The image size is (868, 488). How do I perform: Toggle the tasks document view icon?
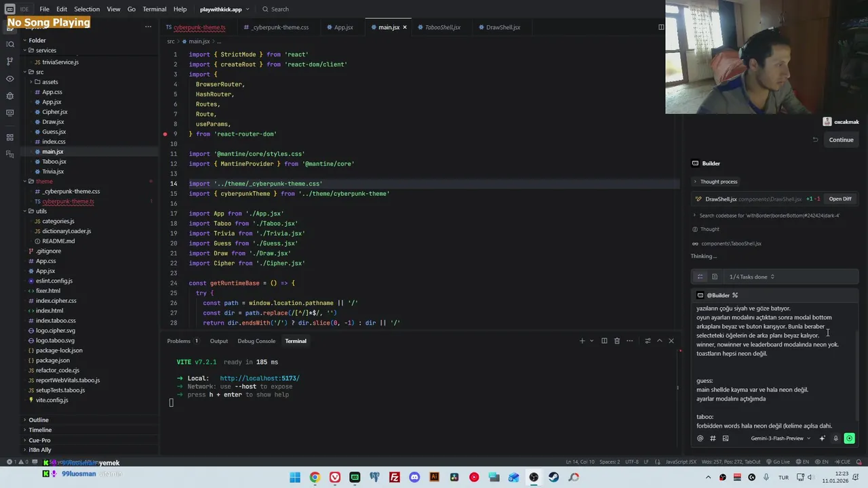click(715, 277)
